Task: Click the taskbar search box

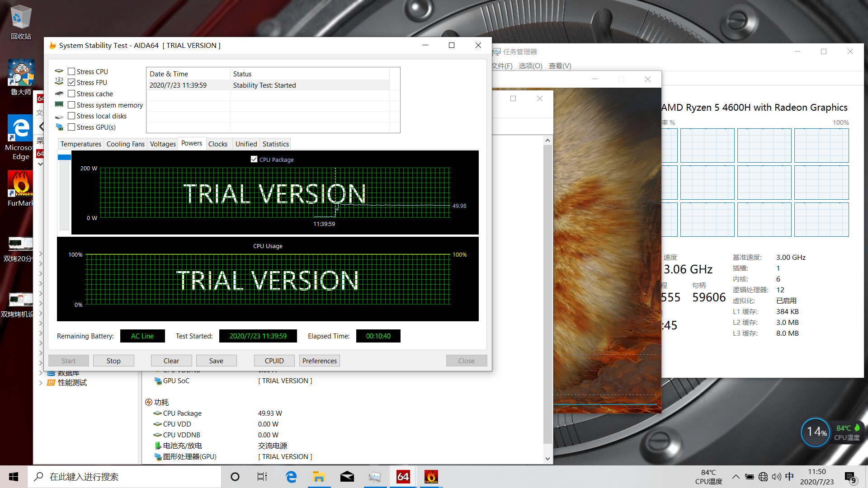Action: point(124,477)
